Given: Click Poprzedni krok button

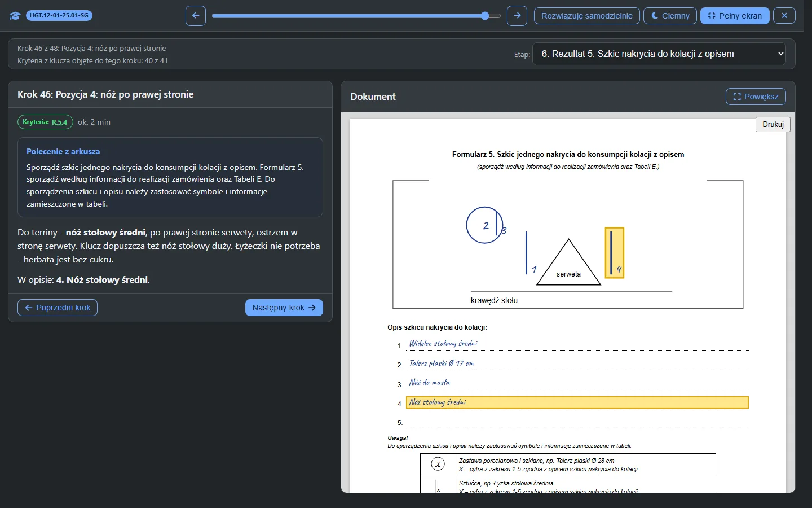Looking at the screenshot, I should (x=58, y=308).
